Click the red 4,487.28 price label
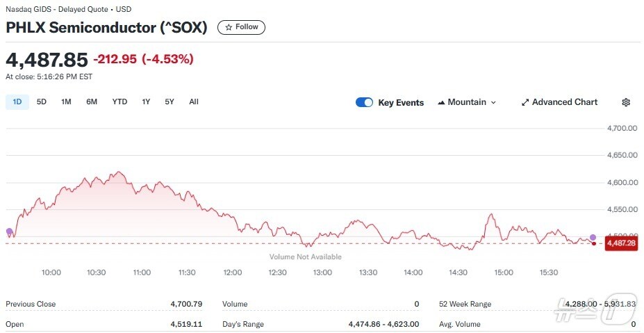Screen dimensions: 644x333 click(x=620, y=243)
